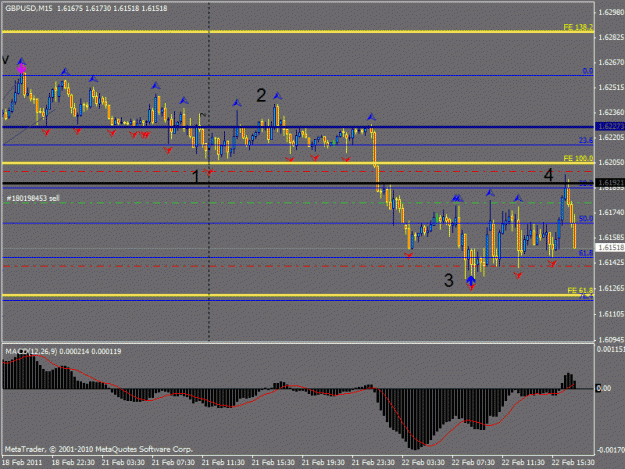
Task: Click the 1.61425 price axis value
Action: coord(611,262)
